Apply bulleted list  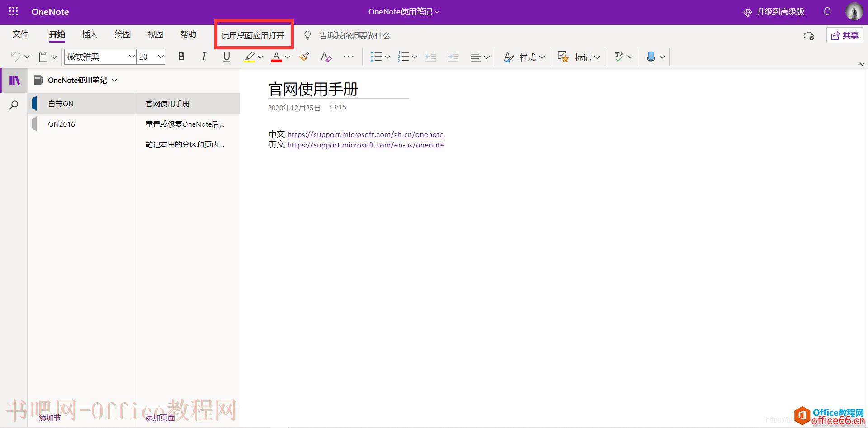tap(376, 57)
